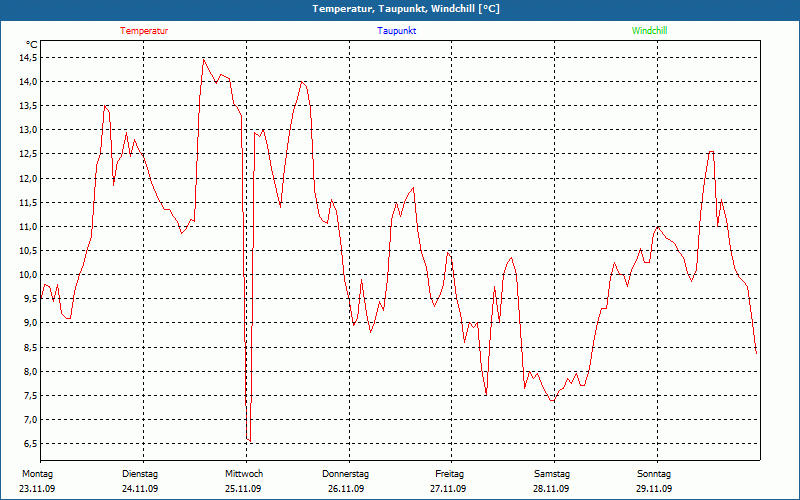This screenshot has width=800, height=500.
Task: Select the 9,0 y-axis value
Action: point(30,323)
